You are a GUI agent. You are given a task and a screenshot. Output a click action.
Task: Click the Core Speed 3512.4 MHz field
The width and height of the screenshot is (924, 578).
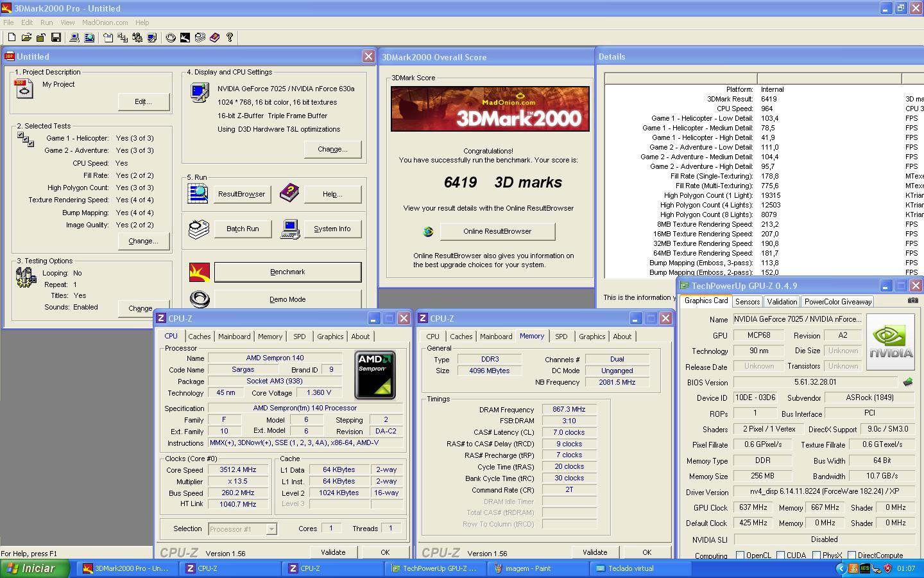click(237, 470)
